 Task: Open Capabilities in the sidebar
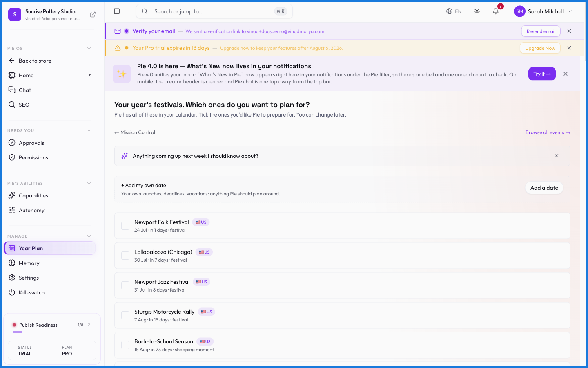pyautogui.click(x=50, y=195)
